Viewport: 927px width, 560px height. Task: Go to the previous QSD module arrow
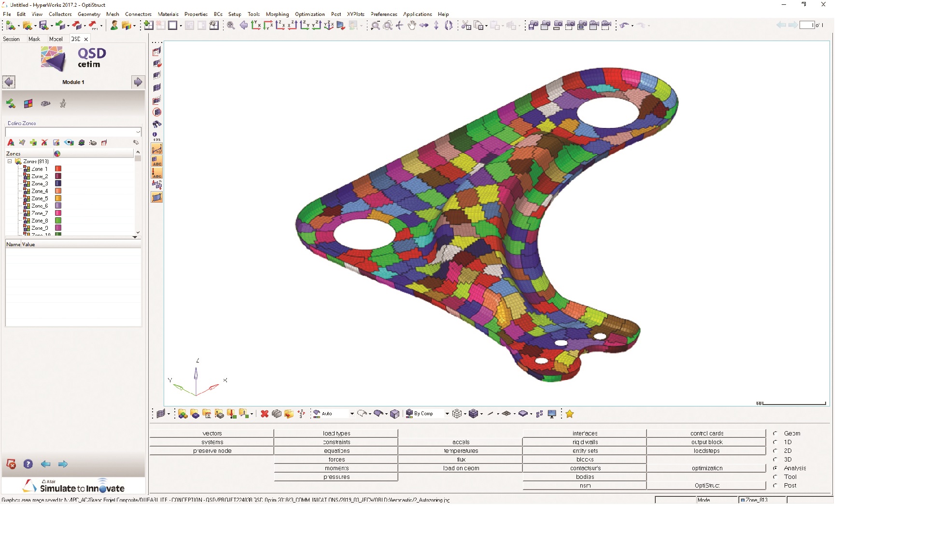point(9,82)
